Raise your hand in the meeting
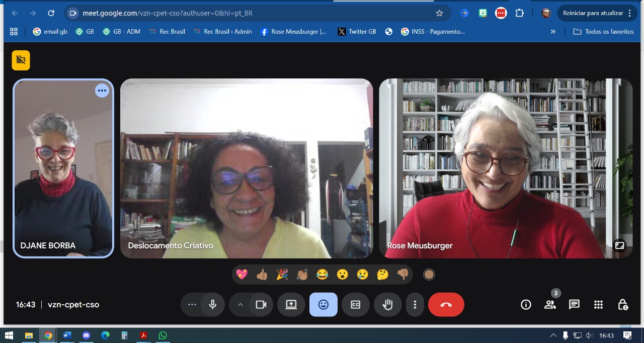Viewport: 644px width, 343px height. 387,304
